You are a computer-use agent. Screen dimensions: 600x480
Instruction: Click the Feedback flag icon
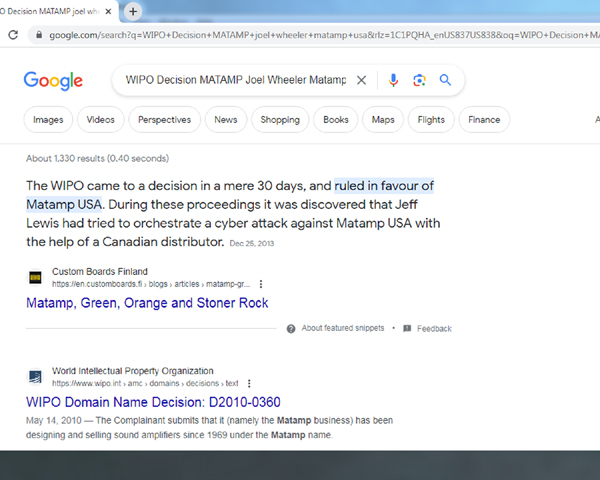pyautogui.click(x=407, y=328)
